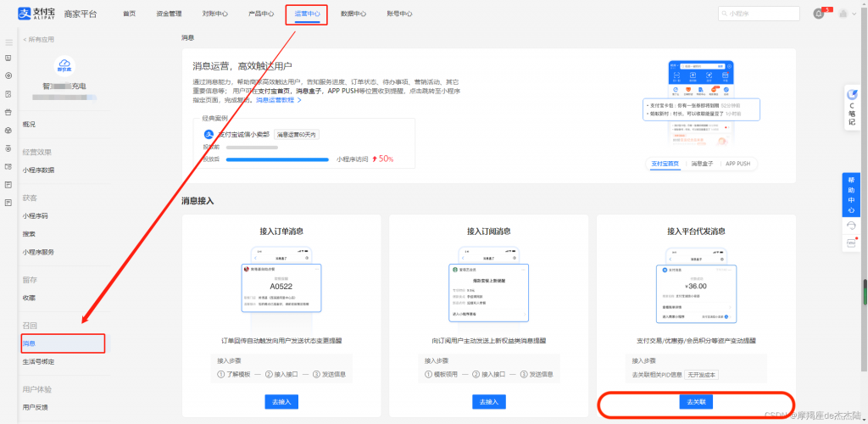This screenshot has width=868, height=424.
Task: Open the 消息运营教程 tutorial link
Action: click(x=278, y=101)
